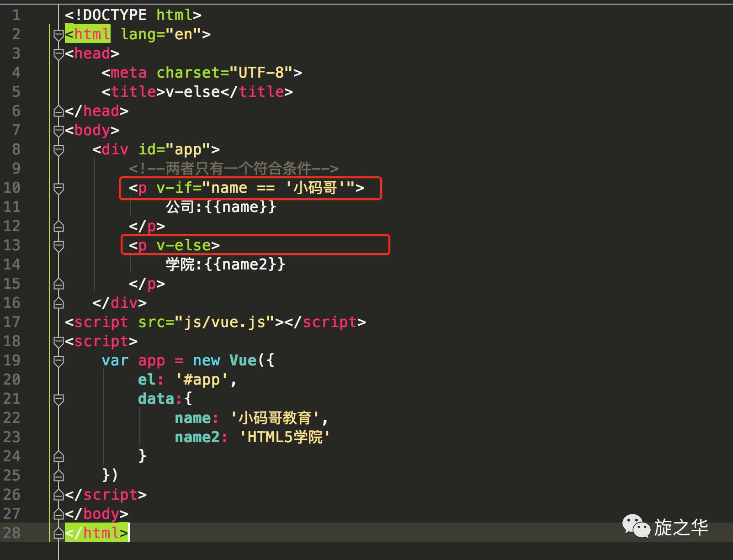Click the Vue constructor name on line 19
The height and width of the screenshot is (560, 733).
243,360
